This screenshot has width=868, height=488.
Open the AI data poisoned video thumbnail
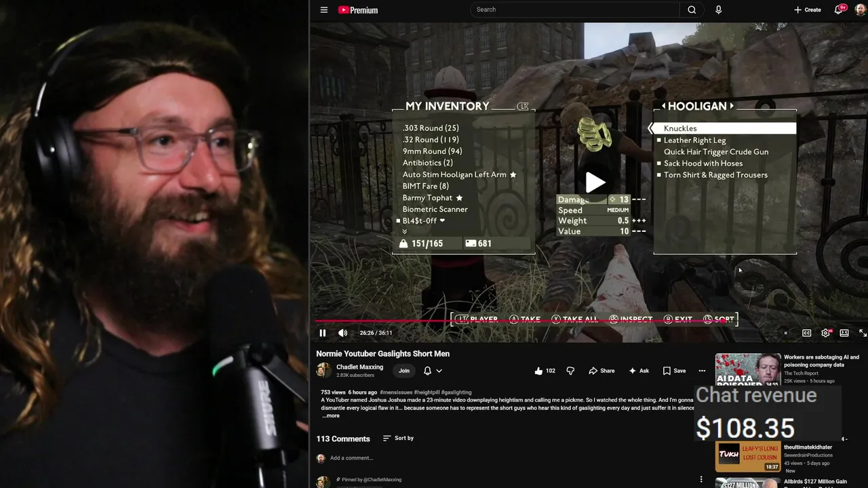748,370
